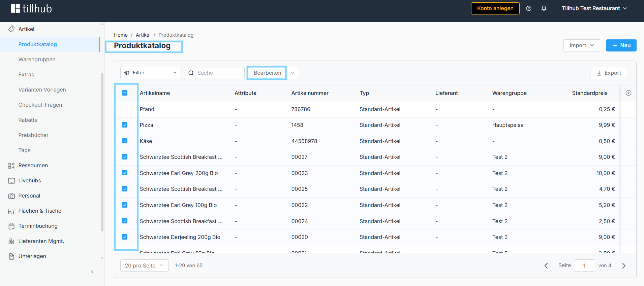Screen dimensions: 644x286
Task: Click the Standardpreis column header
Action: click(x=590, y=93)
